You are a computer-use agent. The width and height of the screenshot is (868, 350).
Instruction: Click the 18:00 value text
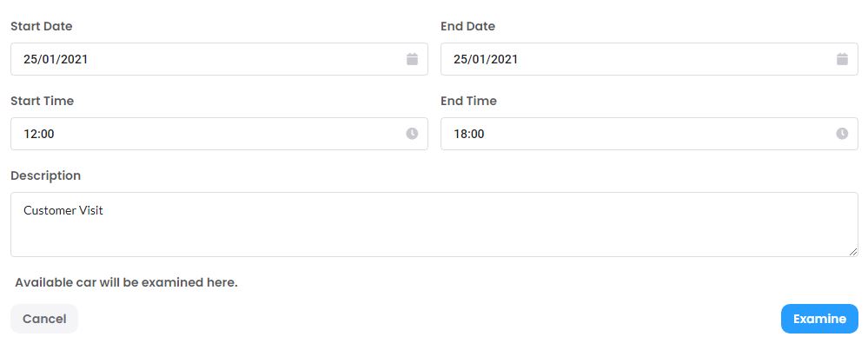tap(469, 134)
